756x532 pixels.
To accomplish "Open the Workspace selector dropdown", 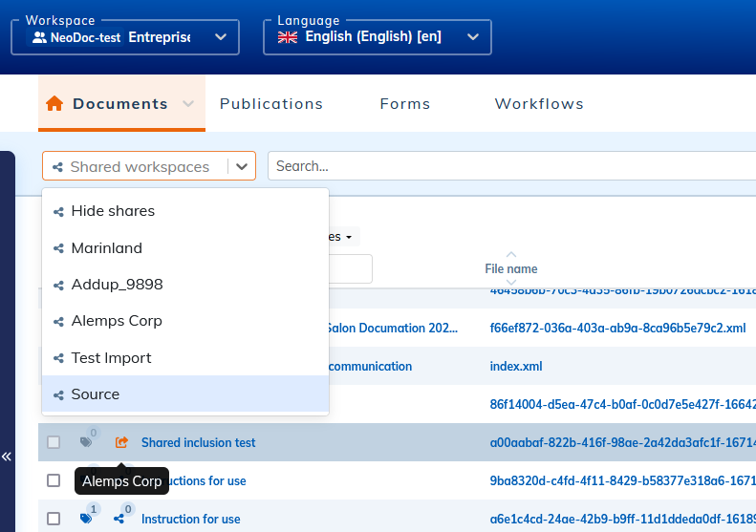I will 125,37.
